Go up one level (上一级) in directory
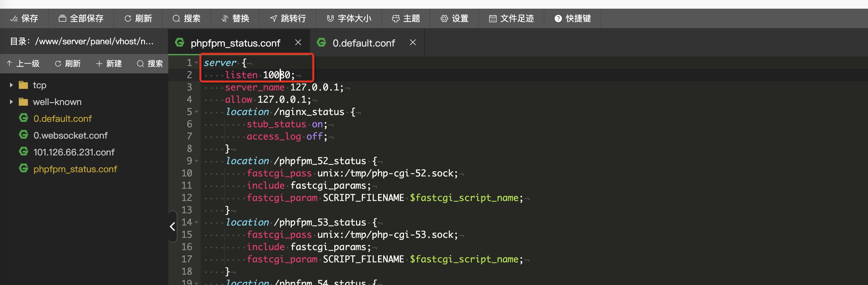Viewport: 868px width, 285px height. [23, 64]
